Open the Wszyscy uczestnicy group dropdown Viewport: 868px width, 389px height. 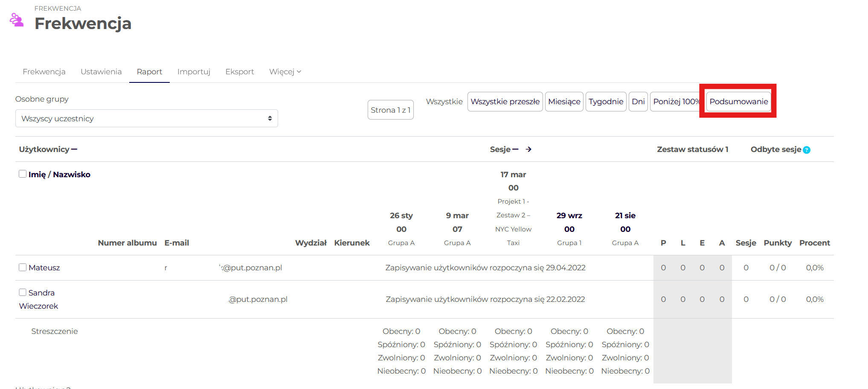(x=146, y=118)
